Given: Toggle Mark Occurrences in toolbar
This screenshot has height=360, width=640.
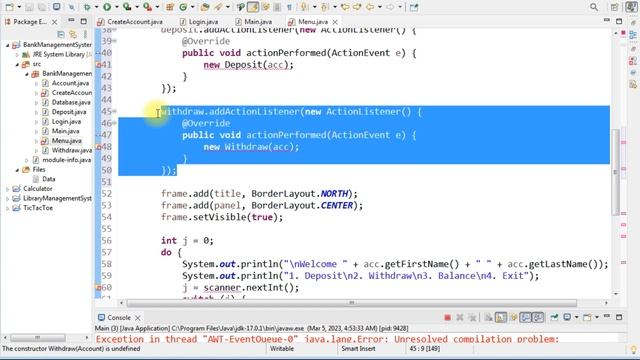Looking at the screenshot, I should (253, 7).
